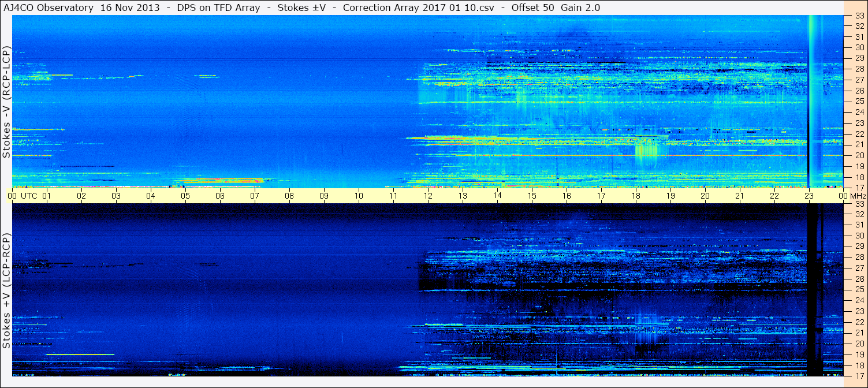The image size is (868, 388).
Task: Select hour 19 on the UTC time axis
Action: tap(670, 196)
